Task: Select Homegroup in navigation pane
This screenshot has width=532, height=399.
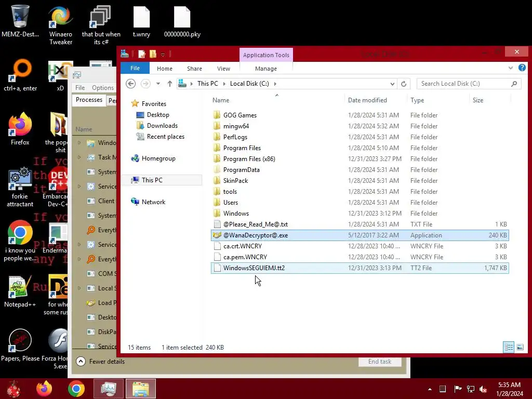Action: pyautogui.click(x=153, y=158)
